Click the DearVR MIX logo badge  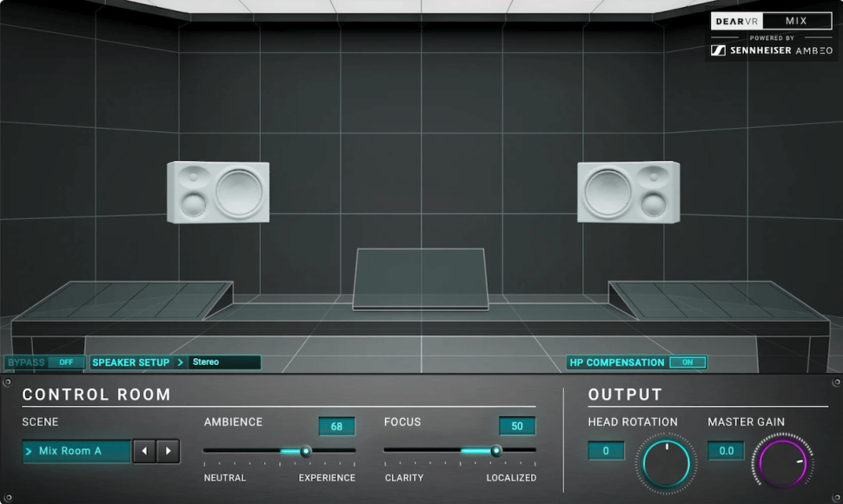(x=770, y=20)
